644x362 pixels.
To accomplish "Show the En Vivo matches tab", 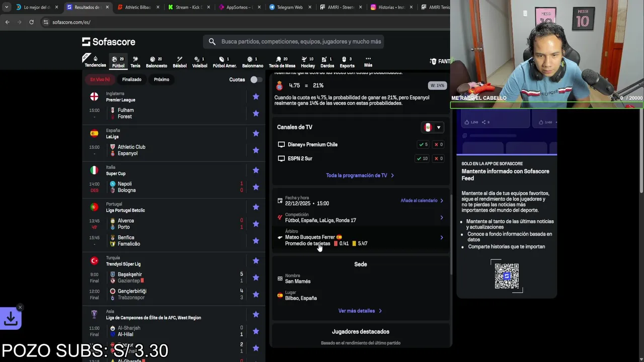I will (x=100, y=79).
